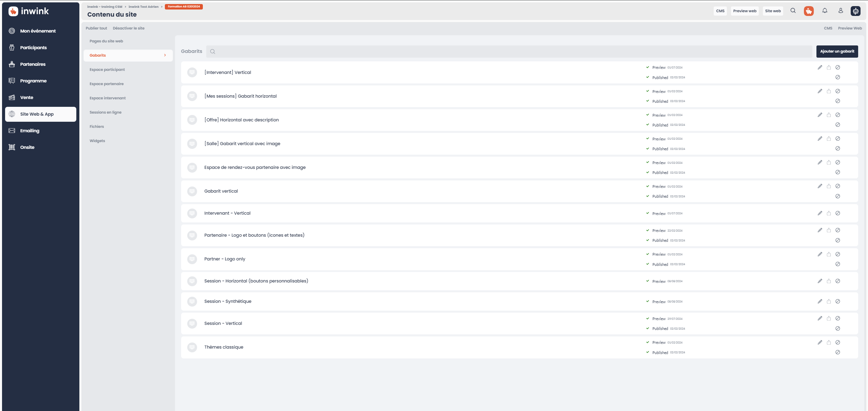The height and width of the screenshot is (411, 868).
Task: Open the user account icon
Action: pos(841,11)
